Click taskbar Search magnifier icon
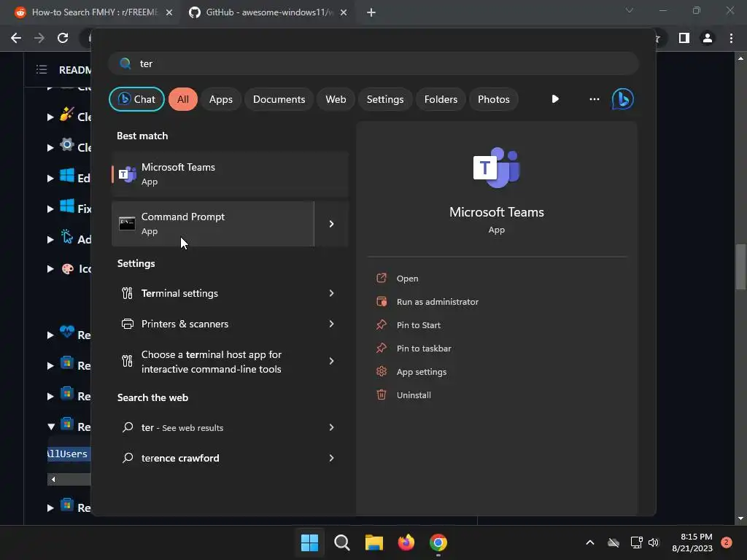The image size is (747, 560). (x=342, y=542)
